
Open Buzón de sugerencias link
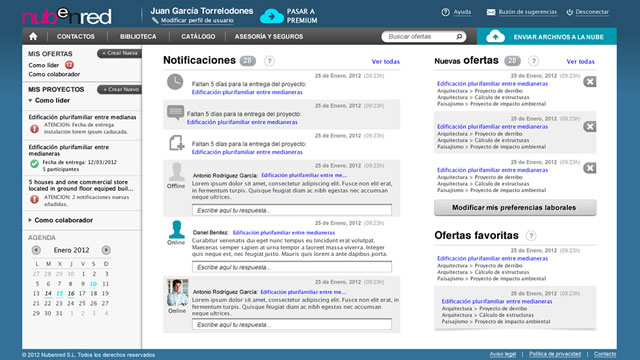527,12
